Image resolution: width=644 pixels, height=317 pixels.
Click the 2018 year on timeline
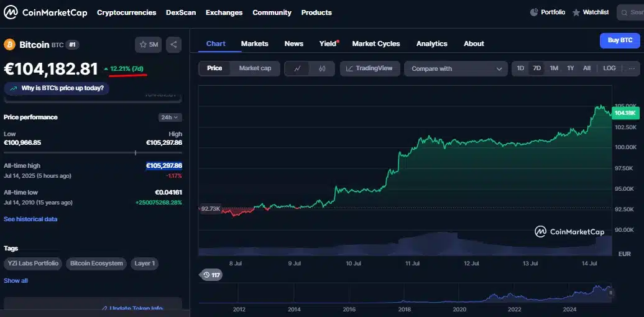click(x=405, y=309)
